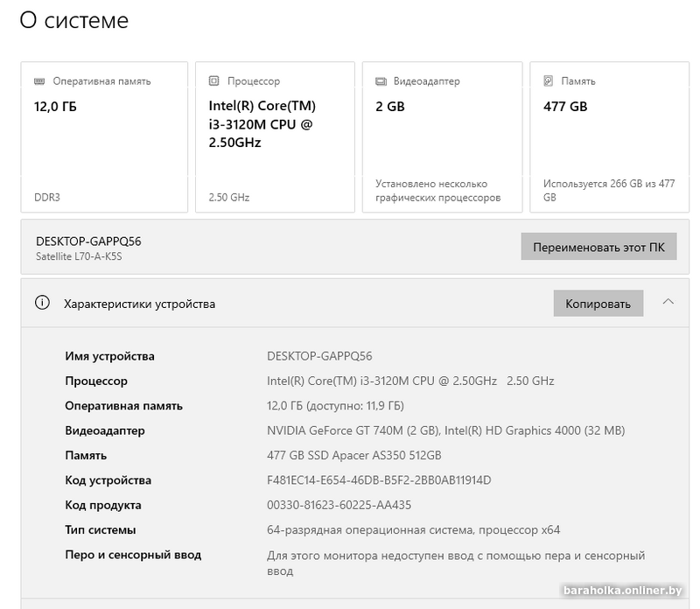
Task: Click the info icon beside device characteristics
Action: [41, 304]
